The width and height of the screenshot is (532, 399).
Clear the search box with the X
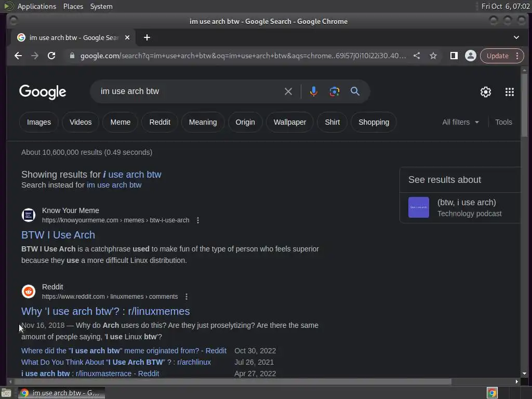[x=288, y=91]
